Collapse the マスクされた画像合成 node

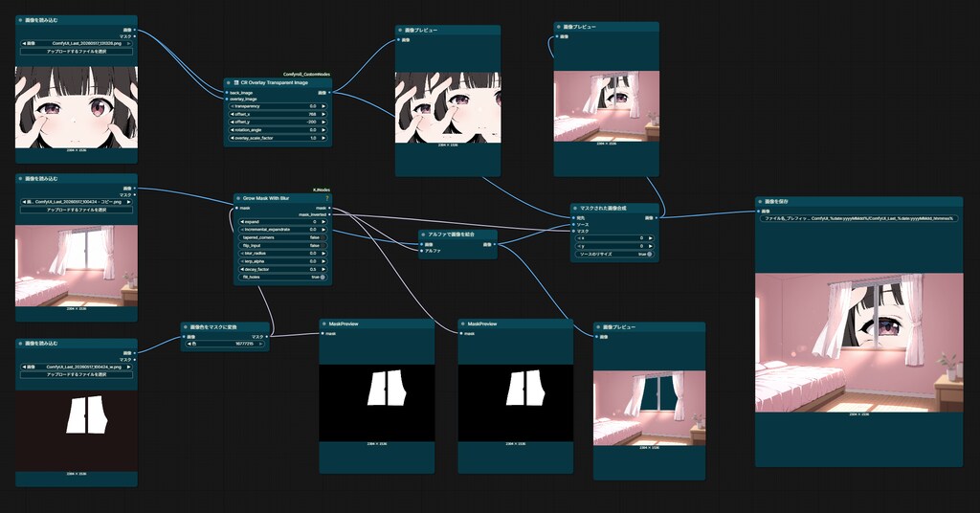tap(575, 208)
